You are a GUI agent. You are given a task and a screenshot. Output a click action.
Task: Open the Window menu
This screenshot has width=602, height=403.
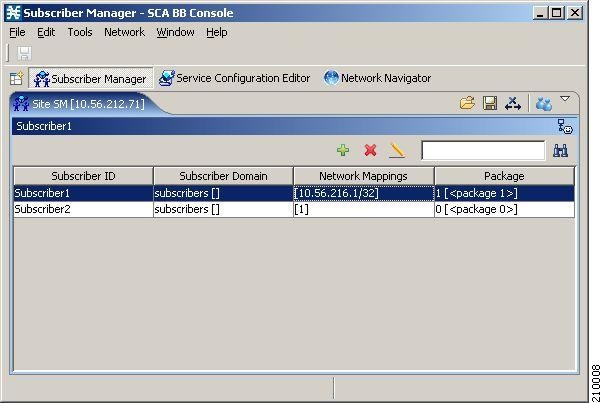coord(175,32)
